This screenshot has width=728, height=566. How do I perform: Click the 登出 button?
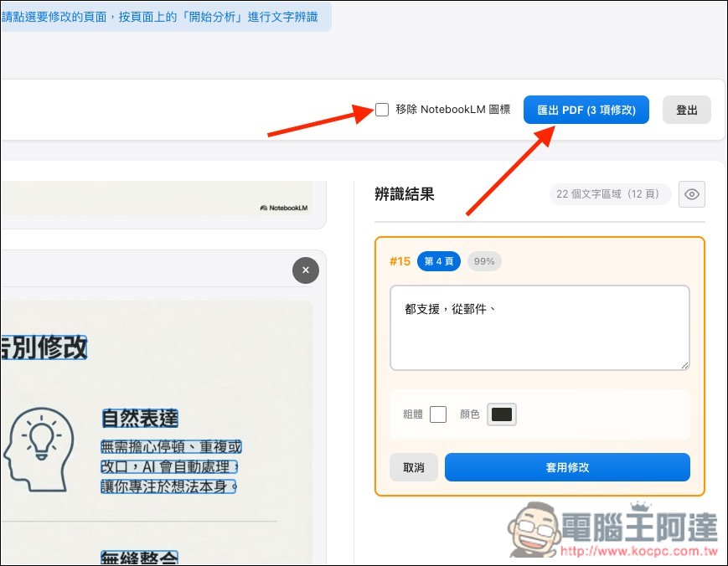point(686,109)
